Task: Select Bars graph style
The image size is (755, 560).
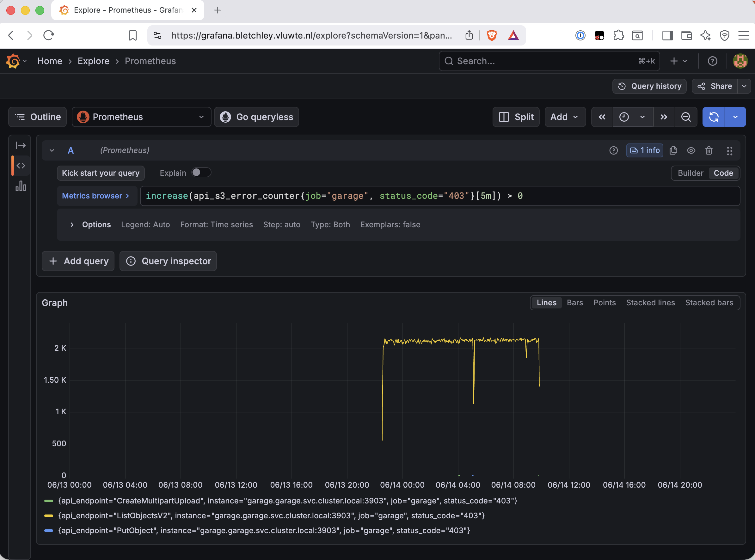Action: [574, 303]
